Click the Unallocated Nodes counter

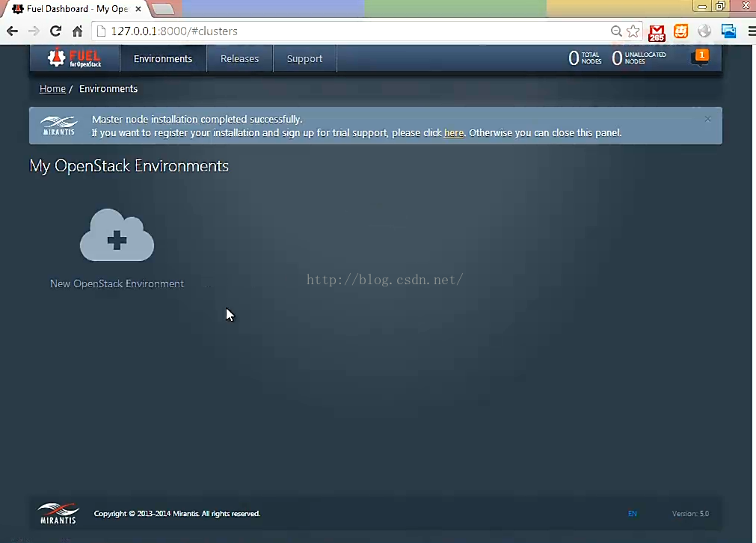639,58
